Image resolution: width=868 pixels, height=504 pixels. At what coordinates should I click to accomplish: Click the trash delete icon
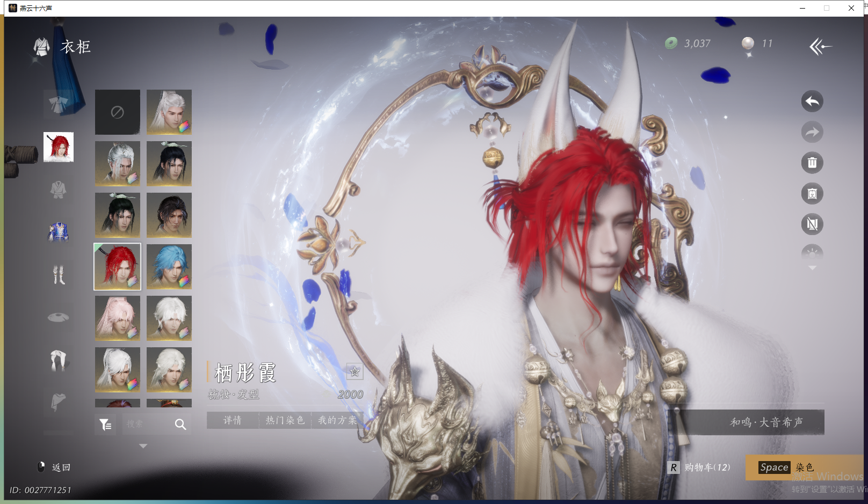(812, 163)
